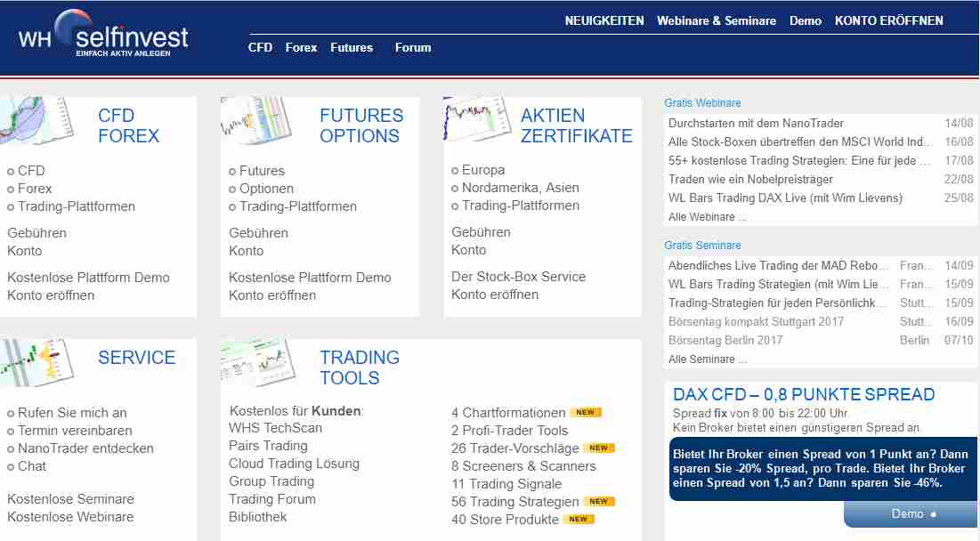Click NEW badge beside 56 Trading Strategien
980x541 pixels.
pyautogui.click(x=599, y=501)
